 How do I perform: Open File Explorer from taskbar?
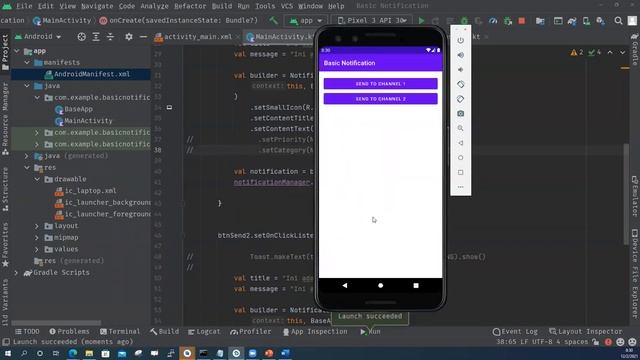coord(89,353)
